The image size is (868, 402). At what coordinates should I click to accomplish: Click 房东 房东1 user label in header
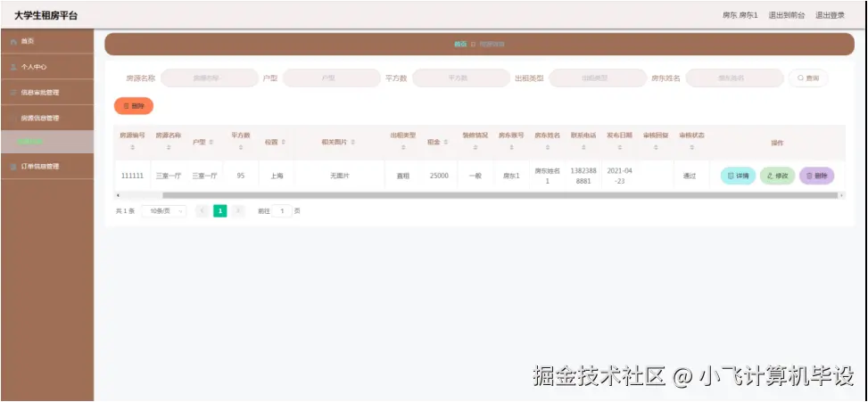740,15
